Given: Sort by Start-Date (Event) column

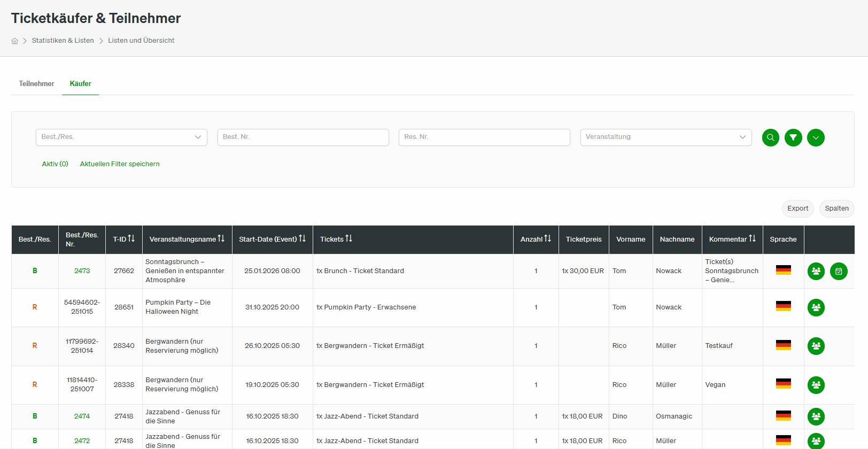Looking at the screenshot, I should click(x=302, y=238).
